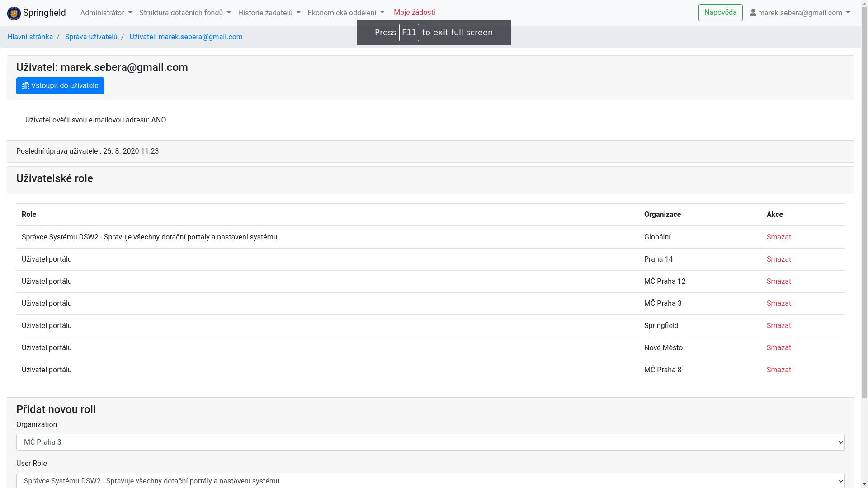This screenshot has width=868, height=488.
Task: Click the icon on Vstoupit do uživatele button
Action: pyautogui.click(x=26, y=86)
